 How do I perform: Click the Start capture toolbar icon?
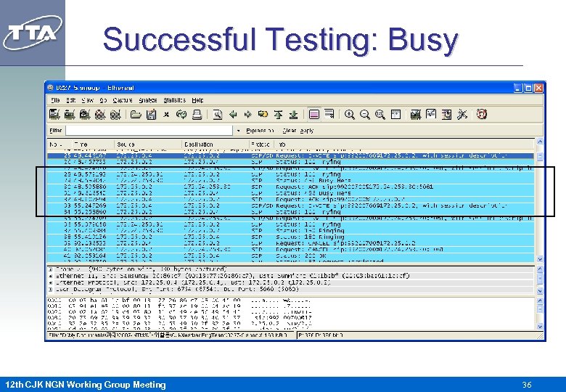[x=85, y=115]
